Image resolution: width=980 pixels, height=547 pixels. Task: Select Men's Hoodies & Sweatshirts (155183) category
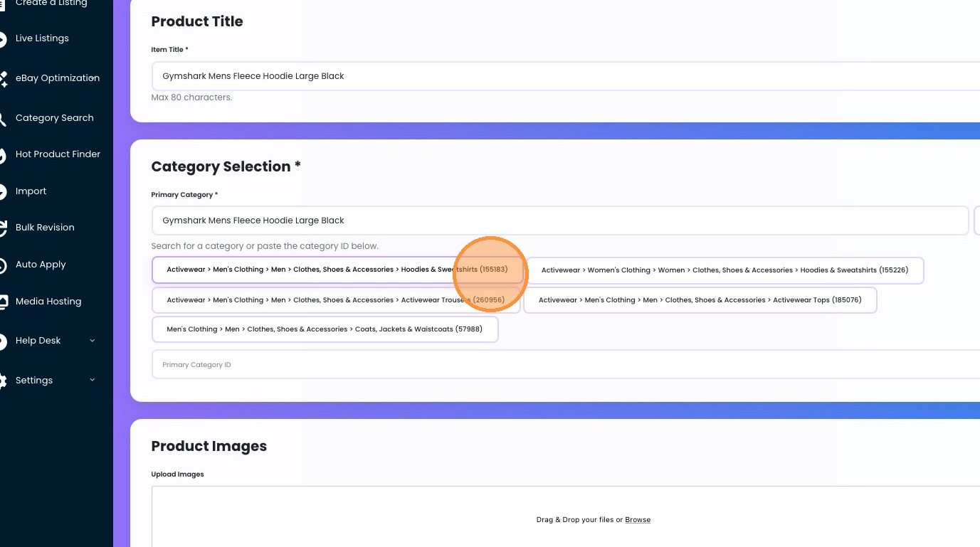(337, 270)
